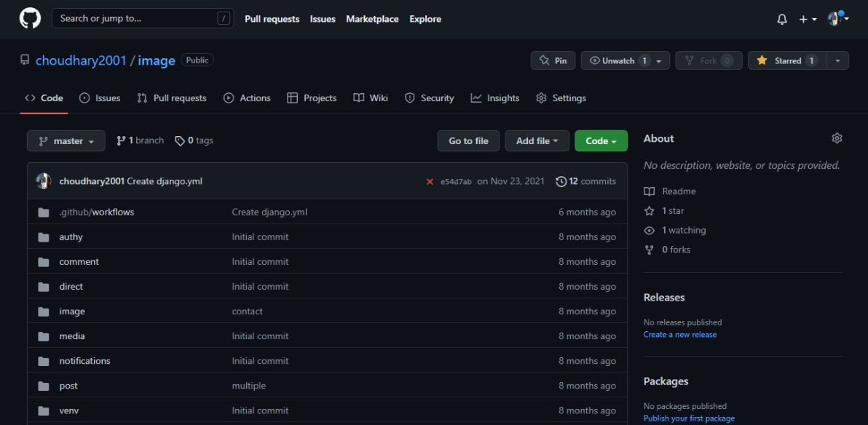The height and width of the screenshot is (425, 868).
Task: Open the multiple commit message
Action: pyautogui.click(x=248, y=386)
